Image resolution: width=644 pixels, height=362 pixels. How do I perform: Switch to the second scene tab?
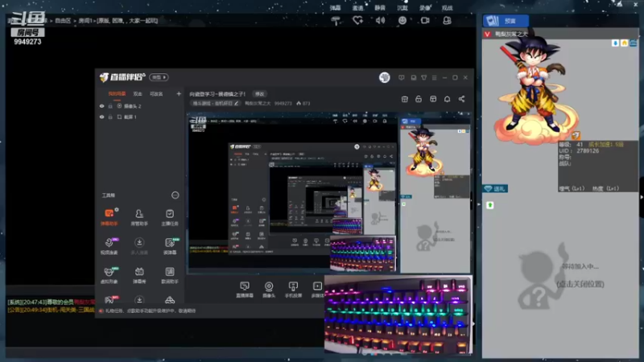tap(138, 94)
